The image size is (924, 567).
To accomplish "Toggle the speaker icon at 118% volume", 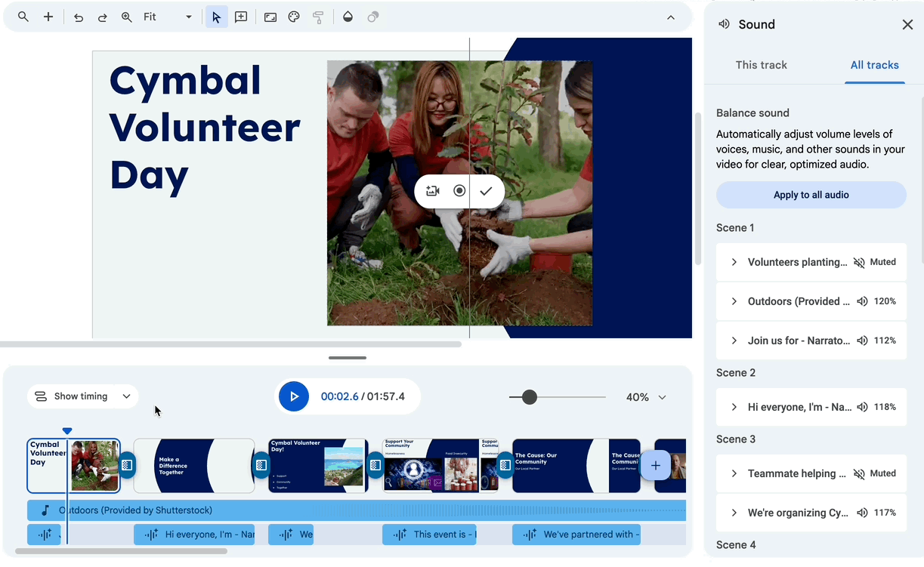I will [x=862, y=407].
